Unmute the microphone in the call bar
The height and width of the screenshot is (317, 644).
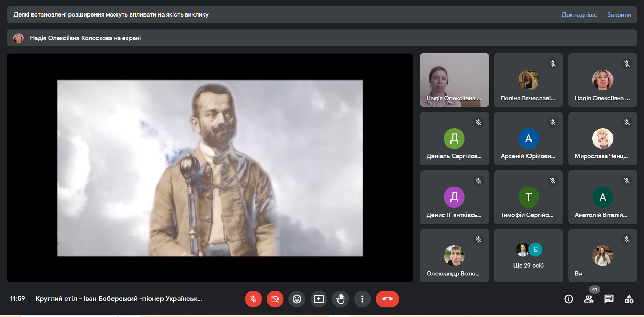click(253, 299)
